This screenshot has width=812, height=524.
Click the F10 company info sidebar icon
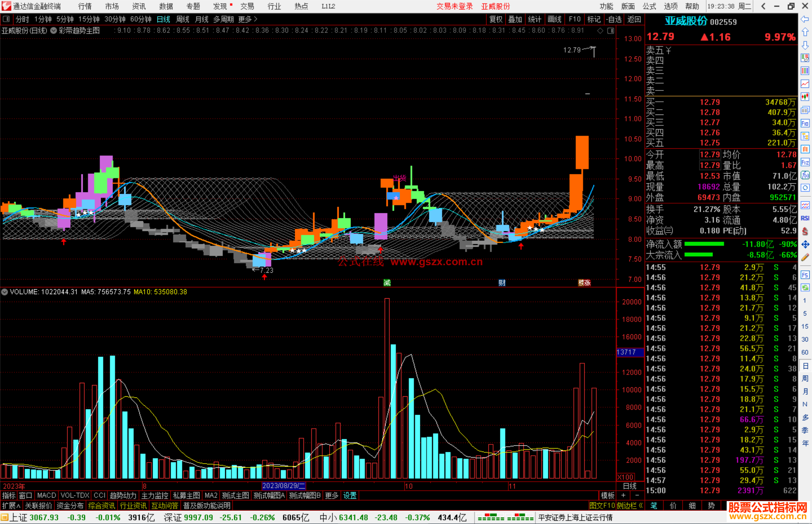tap(805, 123)
